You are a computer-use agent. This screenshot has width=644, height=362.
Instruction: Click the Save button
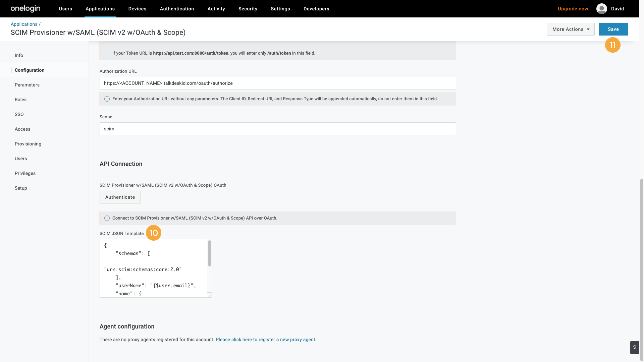613,29
